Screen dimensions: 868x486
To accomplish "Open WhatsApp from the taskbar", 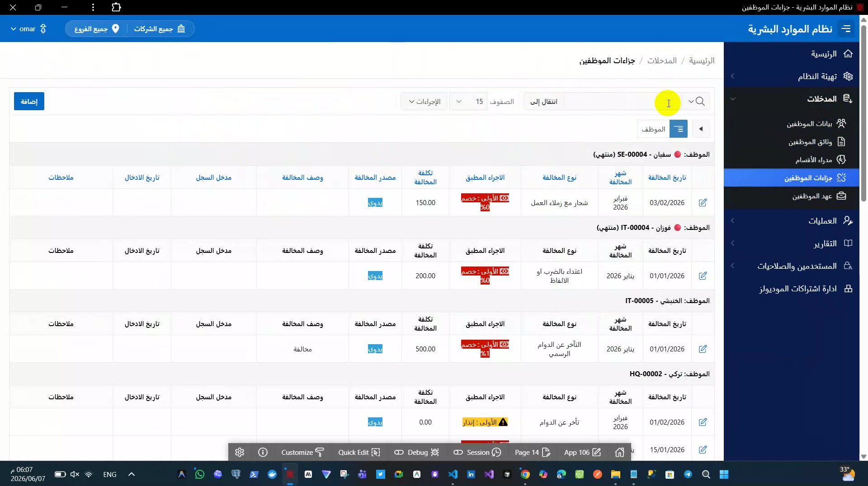I will [x=200, y=474].
